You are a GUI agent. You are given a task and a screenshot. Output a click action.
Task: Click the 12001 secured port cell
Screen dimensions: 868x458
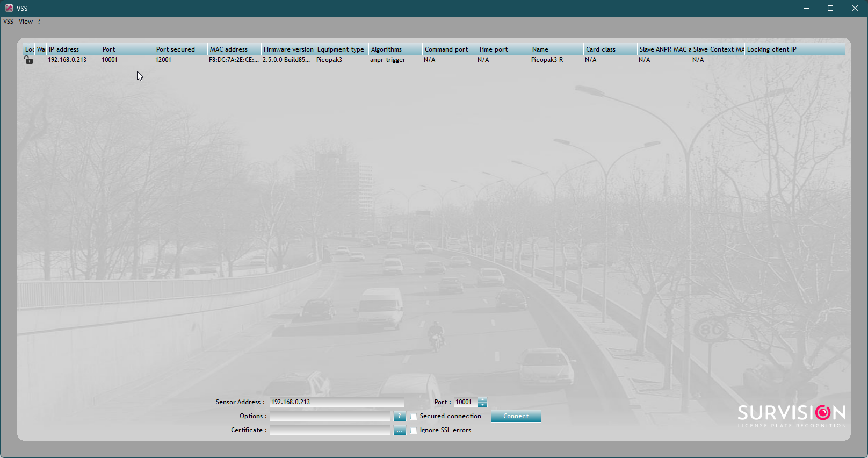coord(163,60)
